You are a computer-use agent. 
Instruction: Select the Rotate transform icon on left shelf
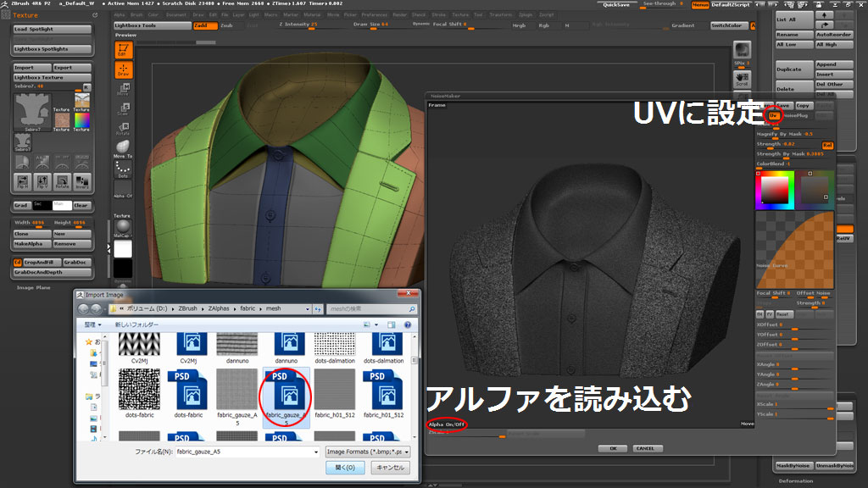123,129
